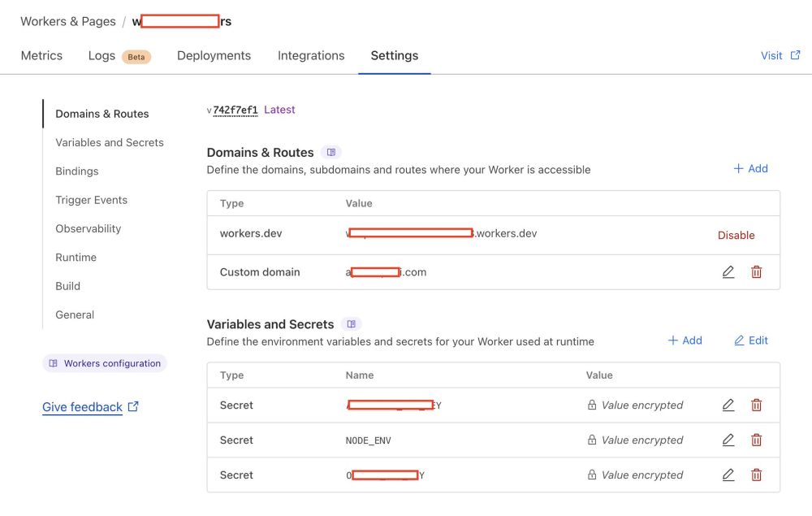Viewport: 812px width, 516px height.
Task: Click the pencil icon in first secret row
Action: [728, 405]
